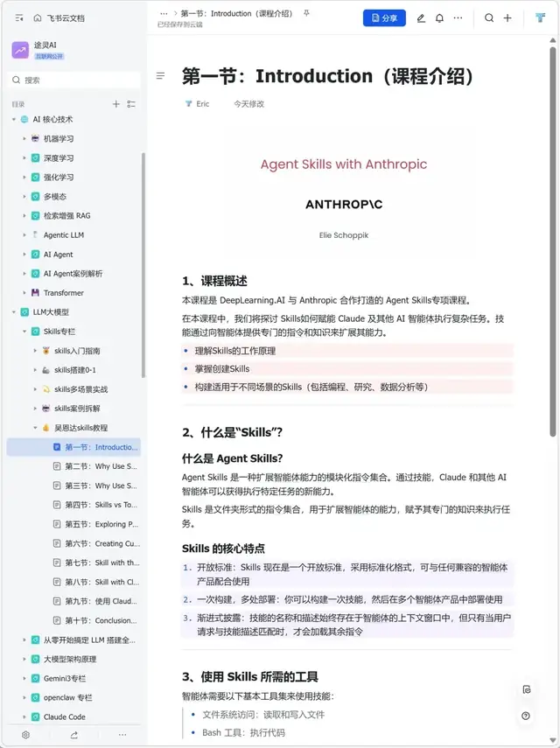Open the help question-mark icon
This screenshot has width=560, height=748.
[x=526, y=716]
